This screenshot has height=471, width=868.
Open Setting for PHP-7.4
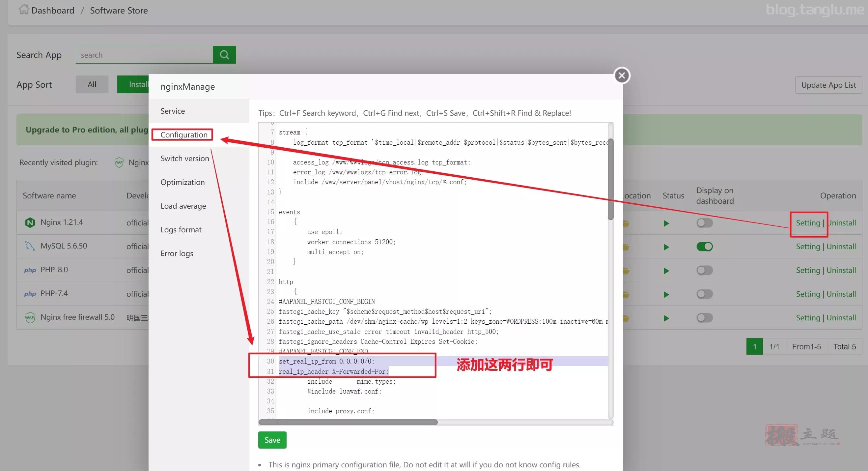point(808,294)
